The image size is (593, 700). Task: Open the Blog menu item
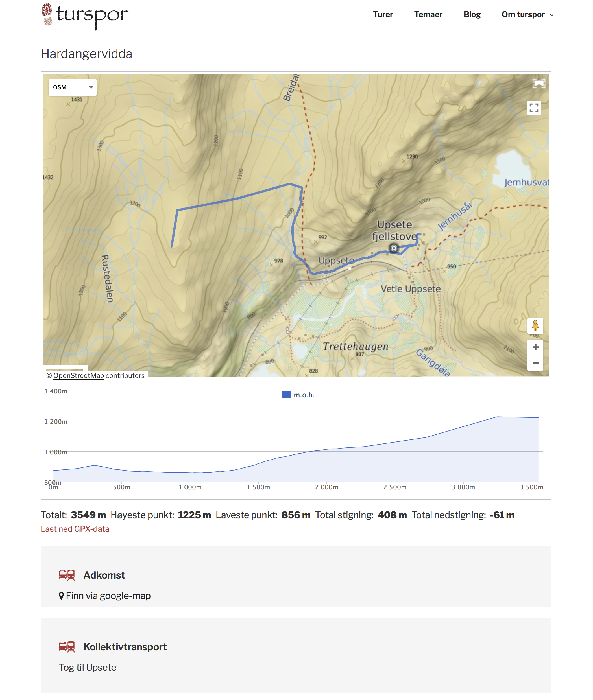472,14
